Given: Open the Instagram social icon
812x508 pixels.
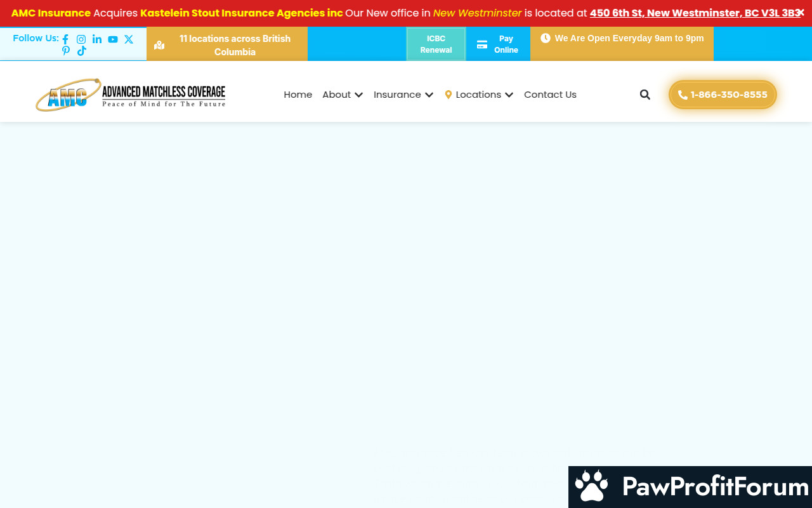Looking at the screenshot, I should point(81,39).
